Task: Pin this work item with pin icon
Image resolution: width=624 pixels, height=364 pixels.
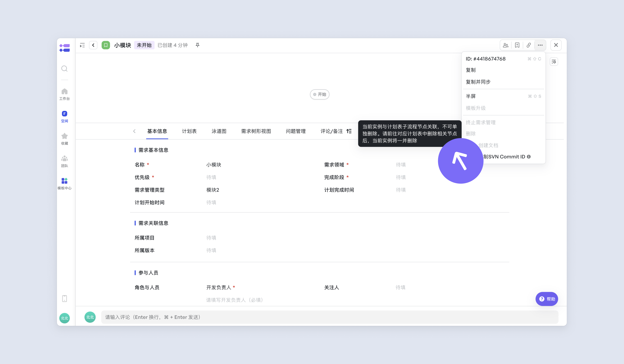Action: click(x=197, y=45)
